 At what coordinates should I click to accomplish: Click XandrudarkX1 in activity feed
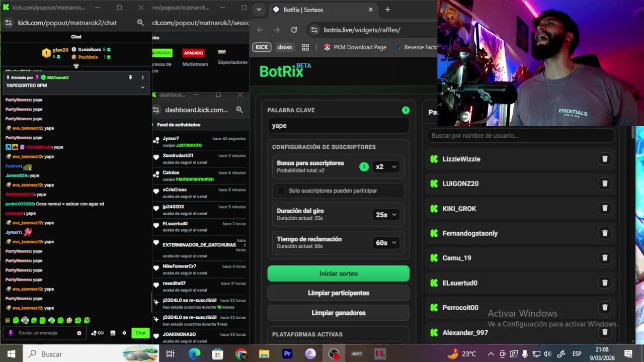tap(178, 155)
